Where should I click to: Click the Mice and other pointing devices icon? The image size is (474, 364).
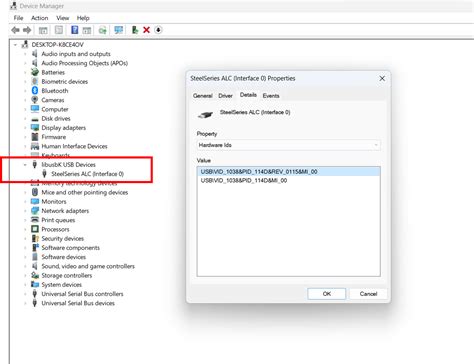click(x=35, y=192)
